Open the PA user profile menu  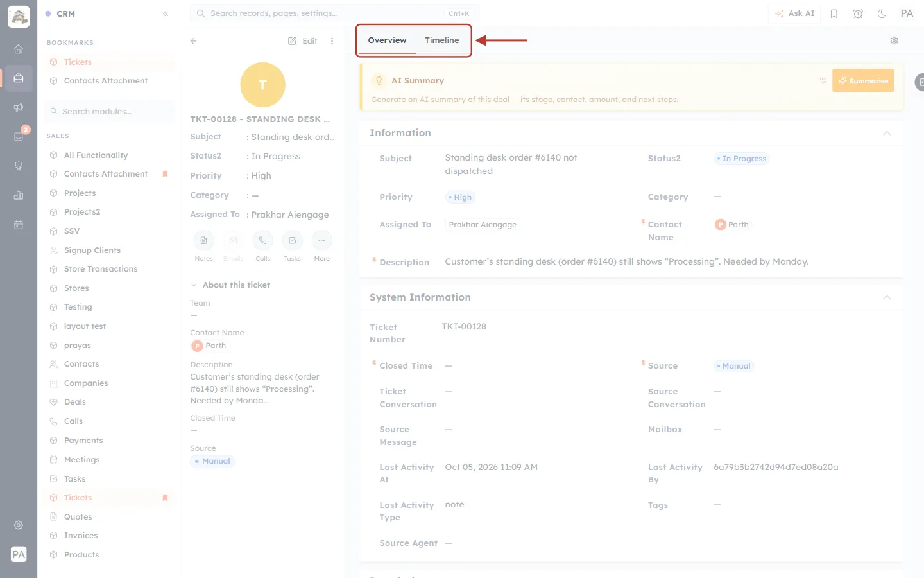point(907,13)
